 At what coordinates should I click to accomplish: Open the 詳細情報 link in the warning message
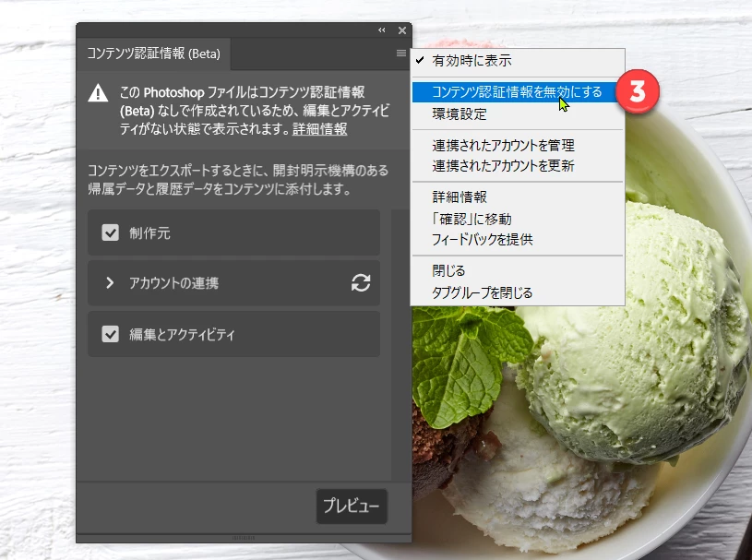click(x=320, y=129)
